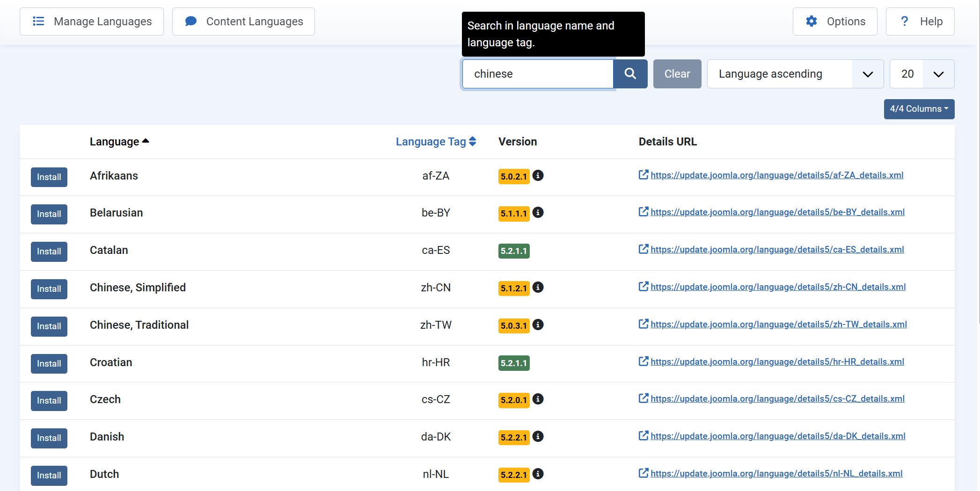
Task: Go to Content Languages
Action: [243, 22]
